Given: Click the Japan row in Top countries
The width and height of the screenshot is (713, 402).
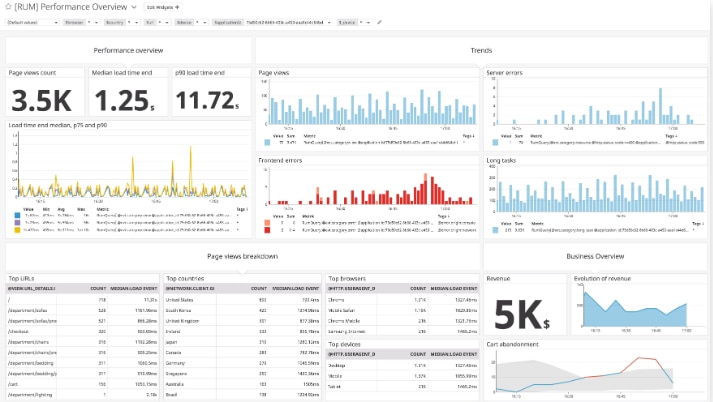Looking at the screenshot, I should point(242,342).
